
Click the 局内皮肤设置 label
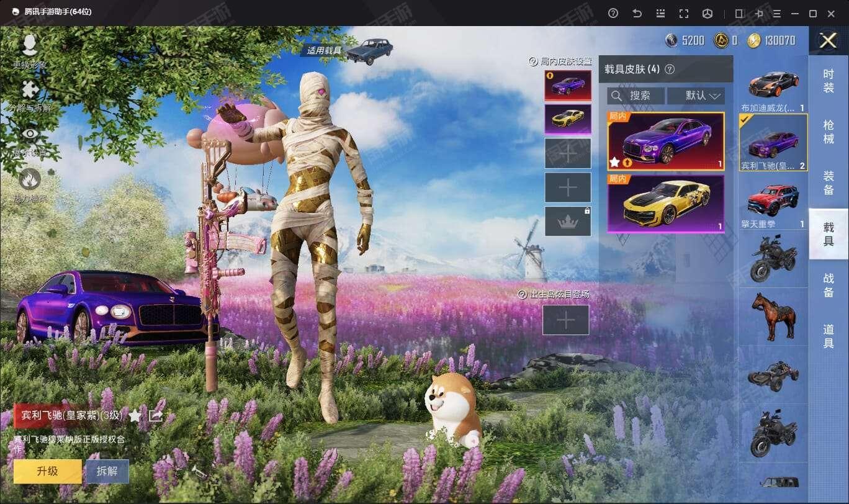point(565,61)
